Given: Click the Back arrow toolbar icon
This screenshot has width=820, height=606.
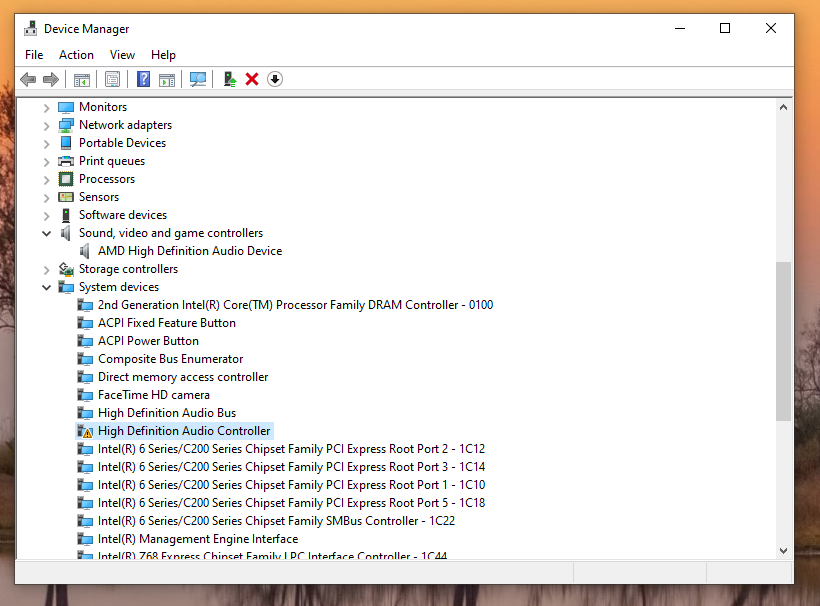Looking at the screenshot, I should [28, 79].
